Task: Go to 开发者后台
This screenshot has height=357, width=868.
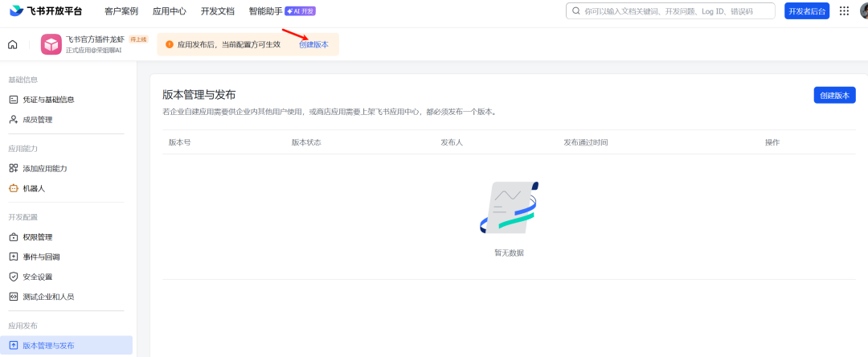Action: point(807,11)
